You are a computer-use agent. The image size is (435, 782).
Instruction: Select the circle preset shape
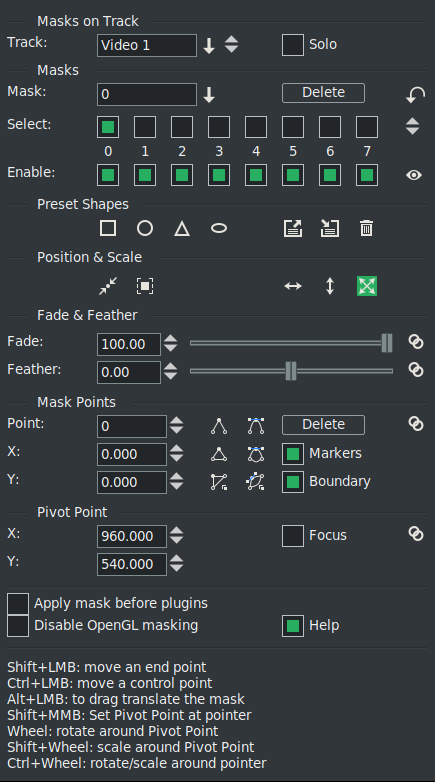(145, 228)
